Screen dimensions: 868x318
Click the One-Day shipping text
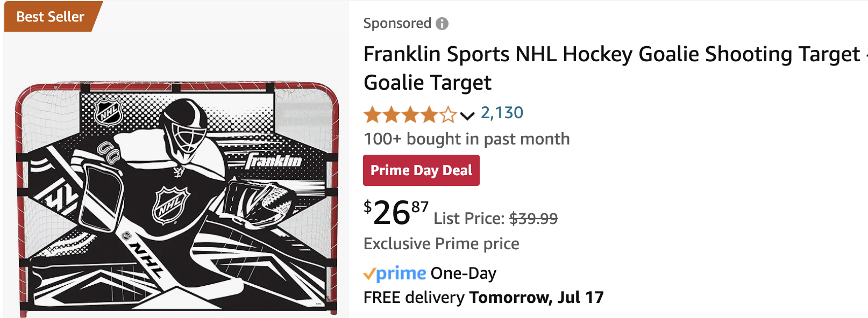pyautogui.click(x=464, y=273)
